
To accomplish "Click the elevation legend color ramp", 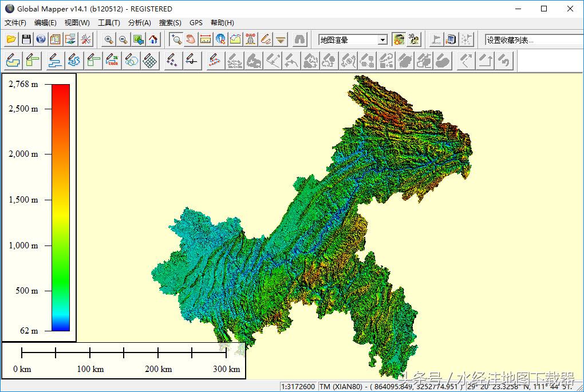I will [61, 207].
